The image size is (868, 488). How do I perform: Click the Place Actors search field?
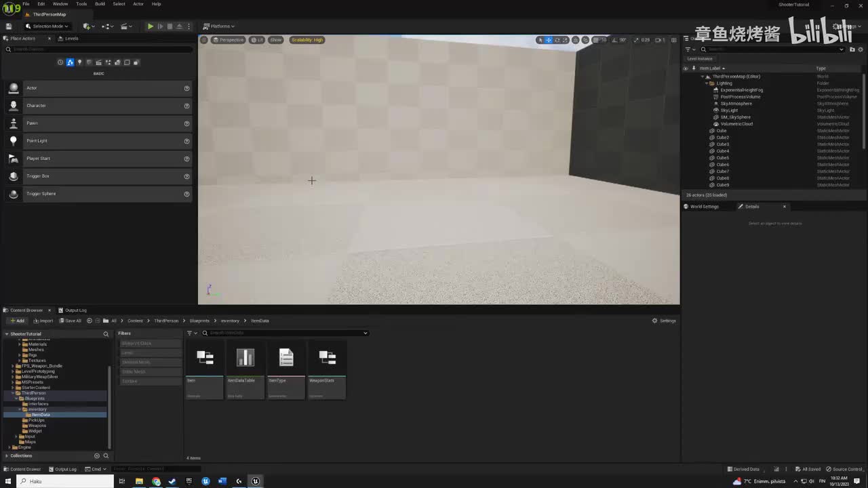coord(98,49)
